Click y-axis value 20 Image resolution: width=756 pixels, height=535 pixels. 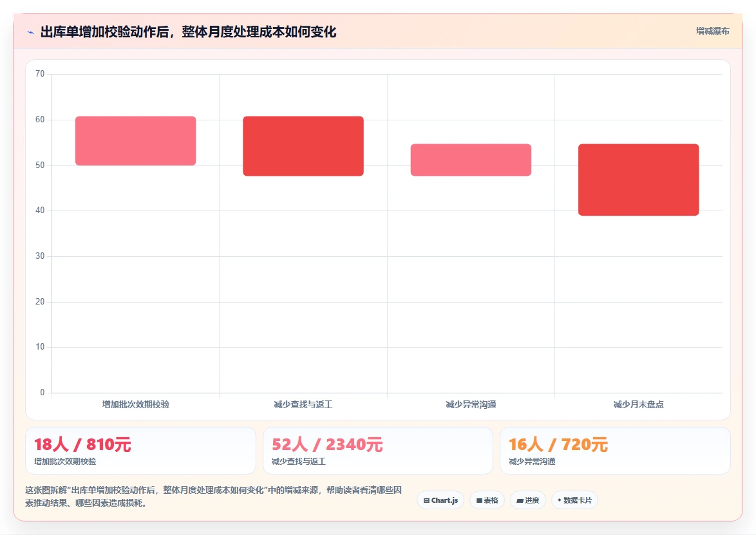40,301
